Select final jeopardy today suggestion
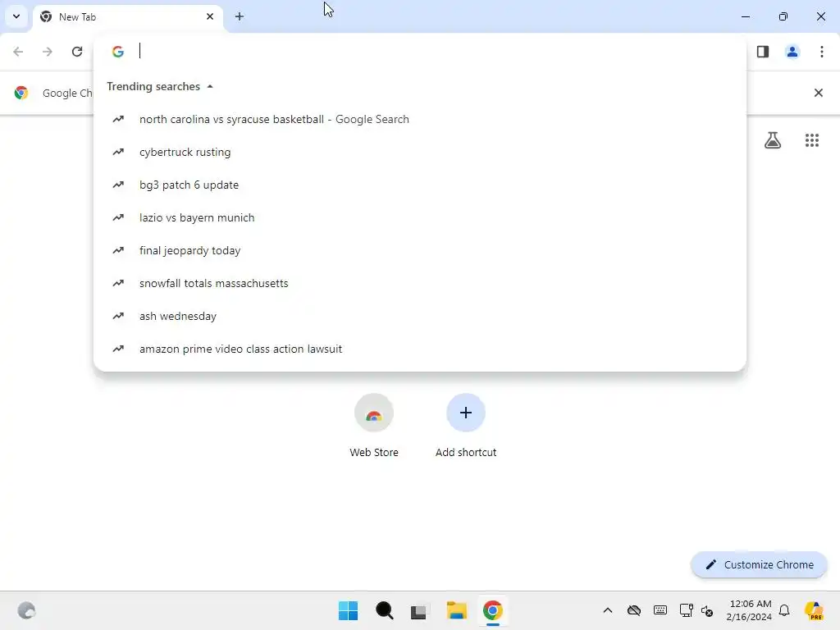 point(419,250)
